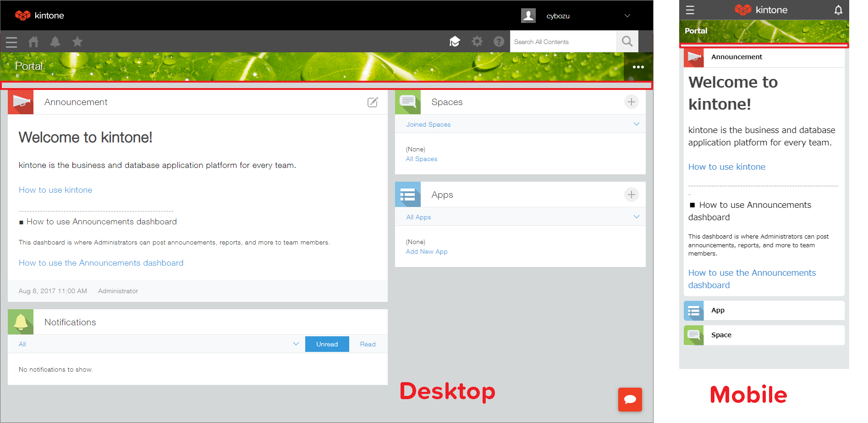The image size is (868, 423).
Task: Click the mobile Announcement megaphone icon
Action: pos(694,57)
